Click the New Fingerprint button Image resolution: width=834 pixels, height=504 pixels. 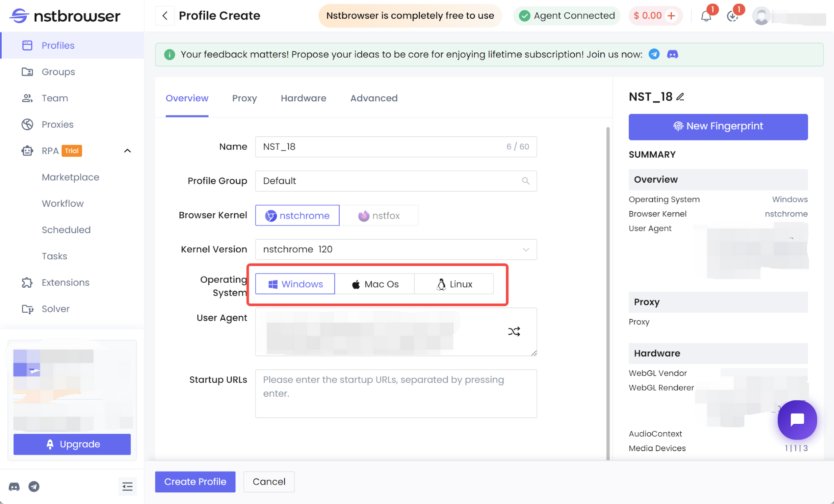[x=718, y=126]
